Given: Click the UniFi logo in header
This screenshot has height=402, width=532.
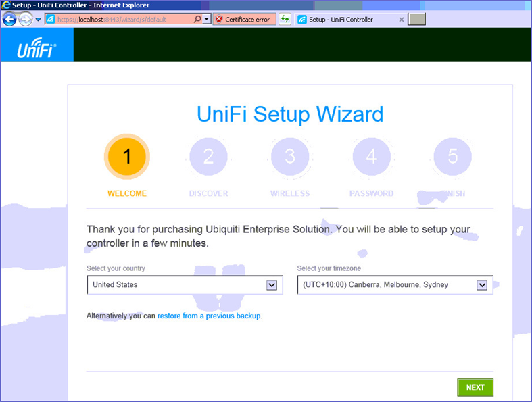Looking at the screenshot, I should tap(37, 47).
